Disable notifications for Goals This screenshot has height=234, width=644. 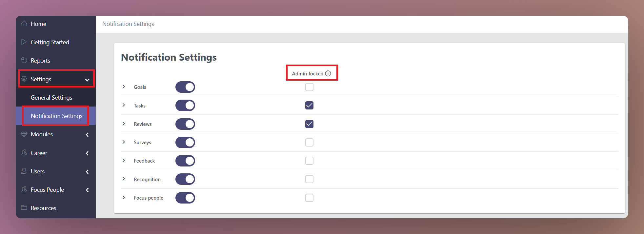185,87
